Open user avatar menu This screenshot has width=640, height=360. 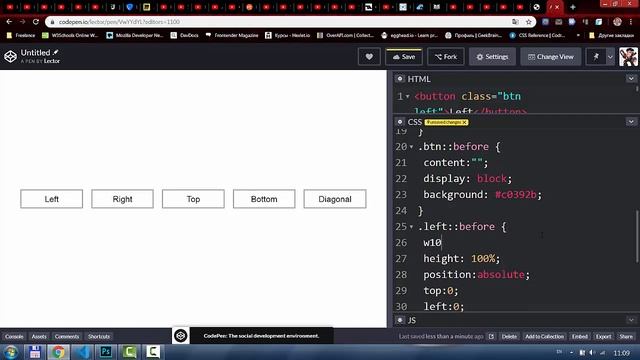click(x=628, y=57)
